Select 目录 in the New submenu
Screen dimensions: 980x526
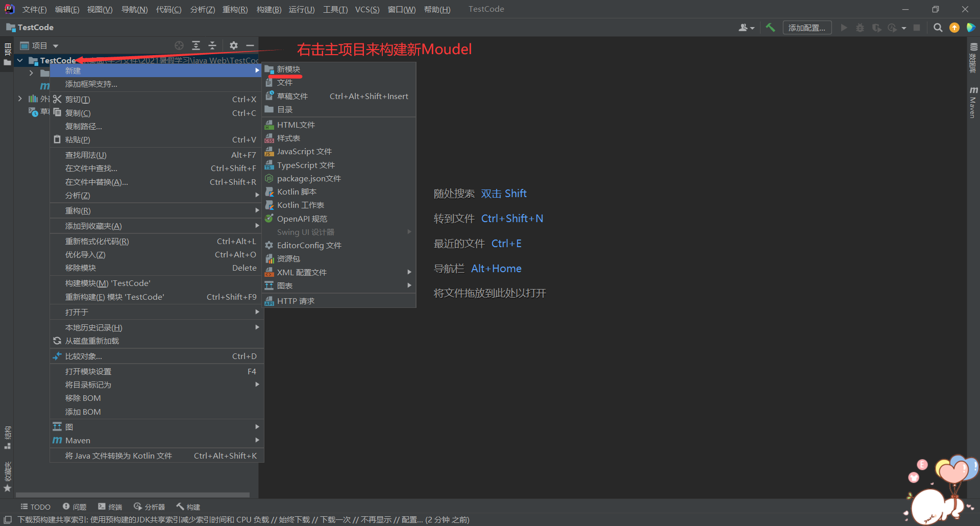coord(339,109)
